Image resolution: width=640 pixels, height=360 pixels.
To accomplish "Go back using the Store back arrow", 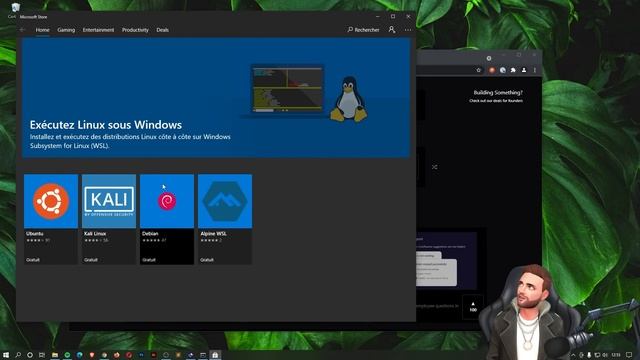I will (22, 30).
